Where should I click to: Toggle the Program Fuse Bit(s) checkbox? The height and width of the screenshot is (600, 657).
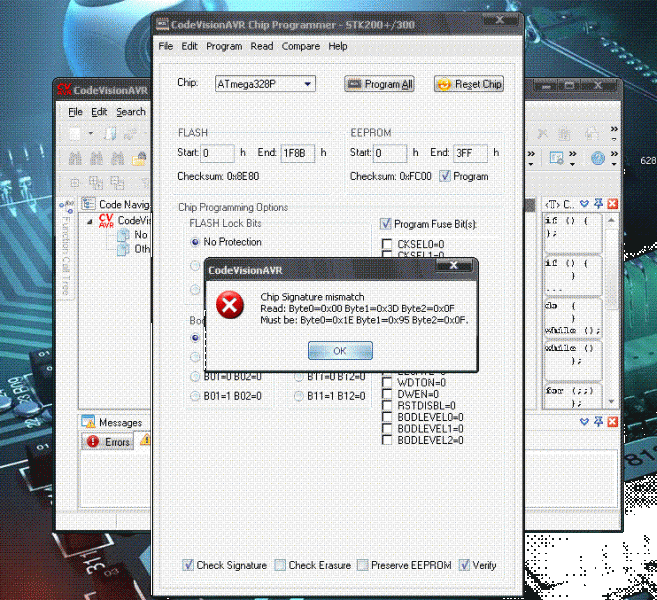[x=385, y=224]
